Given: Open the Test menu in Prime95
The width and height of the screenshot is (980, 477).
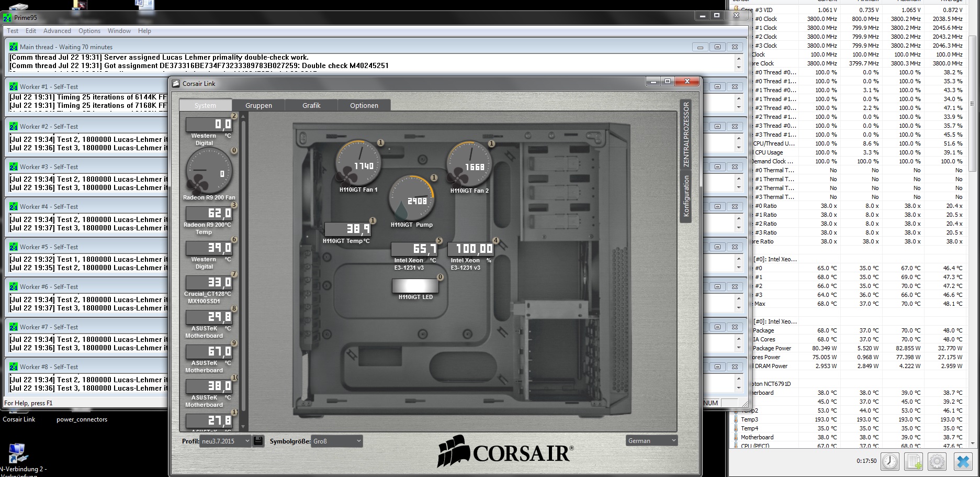Looking at the screenshot, I should tap(13, 31).
